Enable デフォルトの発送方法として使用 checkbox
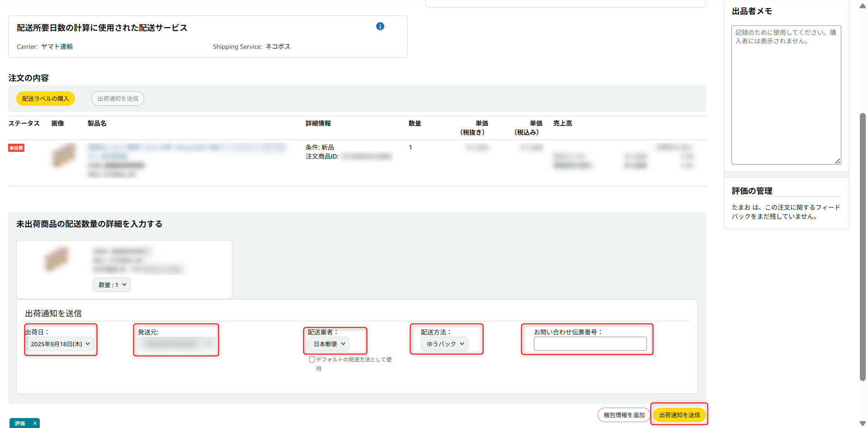Image resolution: width=868 pixels, height=428 pixels. tap(312, 359)
